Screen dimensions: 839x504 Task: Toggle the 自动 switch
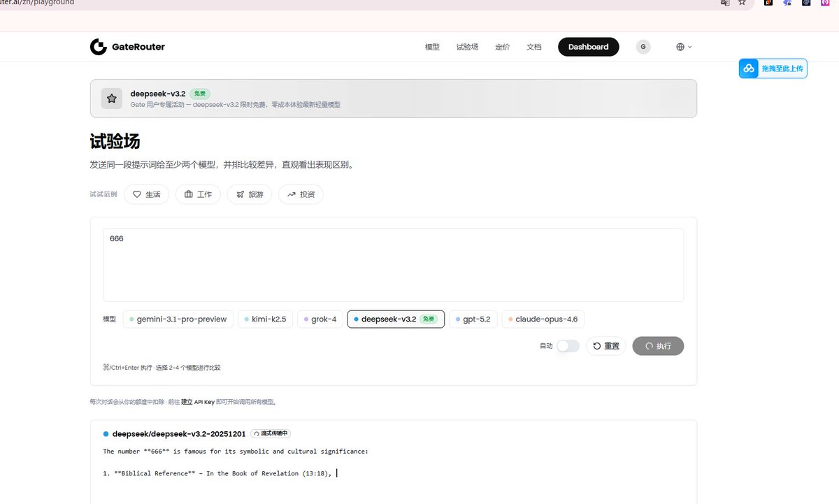[x=568, y=346]
